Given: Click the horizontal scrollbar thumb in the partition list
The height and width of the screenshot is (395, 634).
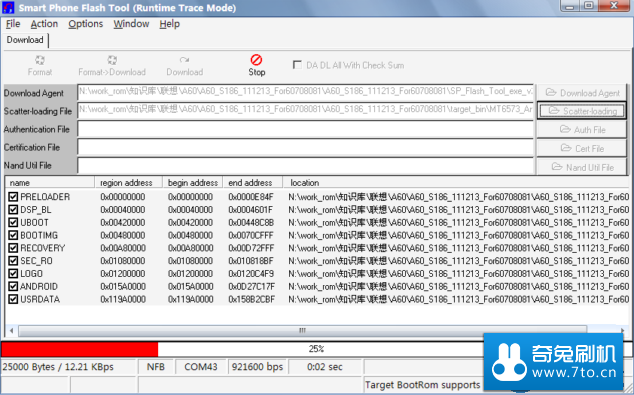Looking at the screenshot, I should pyautogui.click(x=302, y=330).
